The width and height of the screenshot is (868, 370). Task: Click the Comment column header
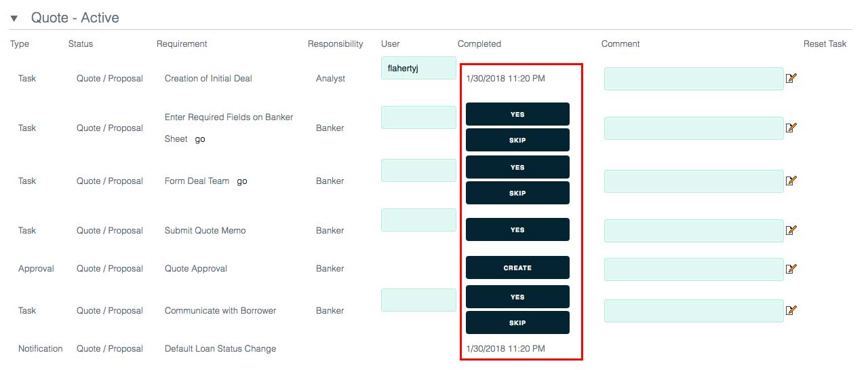(x=620, y=43)
